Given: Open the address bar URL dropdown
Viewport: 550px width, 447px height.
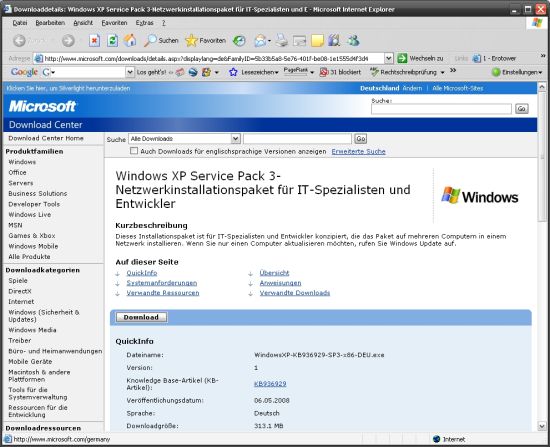Looking at the screenshot, I should pyautogui.click(x=388, y=58).
